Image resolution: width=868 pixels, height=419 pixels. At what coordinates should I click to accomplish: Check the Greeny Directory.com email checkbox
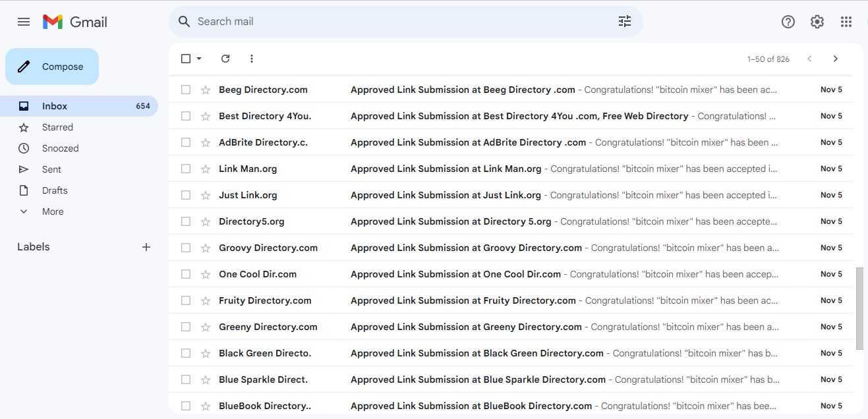click(186, 327)
